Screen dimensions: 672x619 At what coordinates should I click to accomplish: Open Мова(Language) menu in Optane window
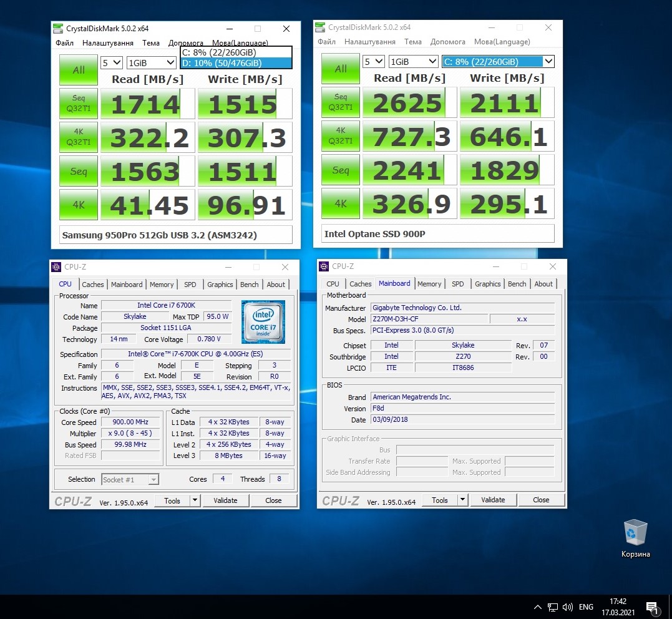click(x=502, y=42)
